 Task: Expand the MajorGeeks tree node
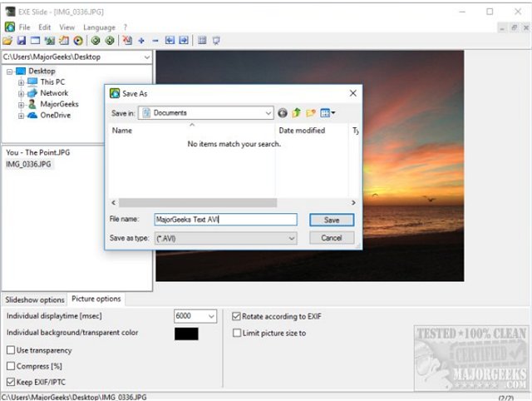(x=21, y=105)
